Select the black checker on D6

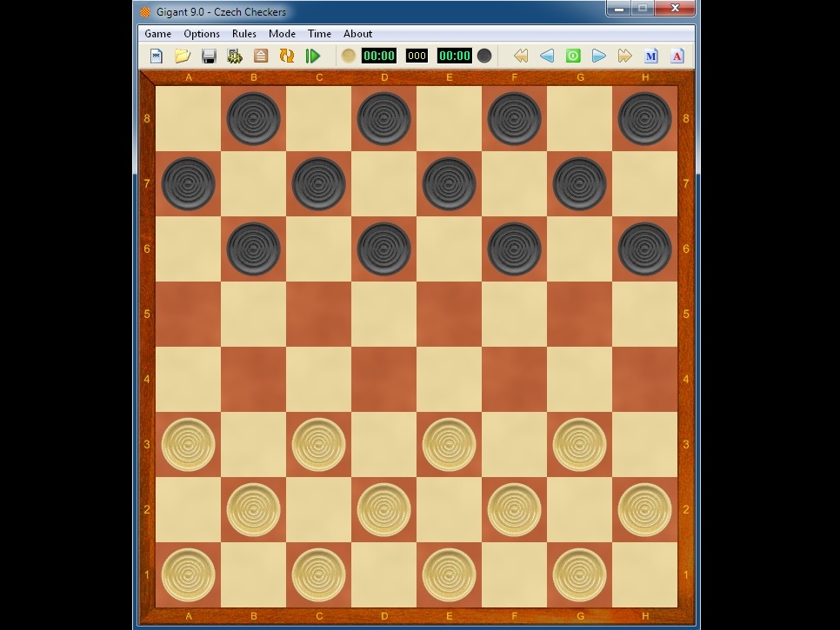(383, 249)
